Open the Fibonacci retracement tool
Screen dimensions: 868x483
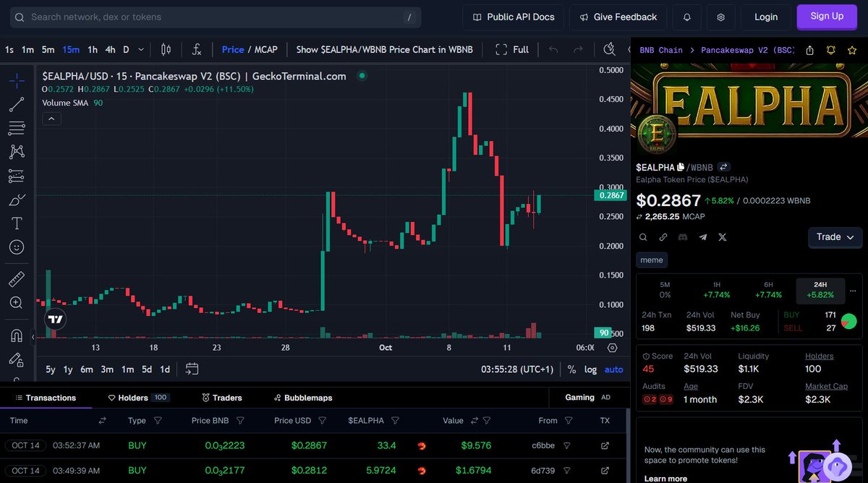[x=17, y=129]
